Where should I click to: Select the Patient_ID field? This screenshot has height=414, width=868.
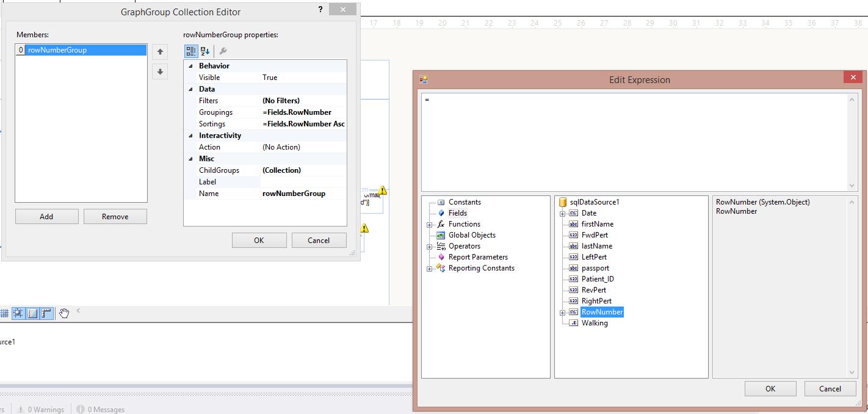point(598,279)
